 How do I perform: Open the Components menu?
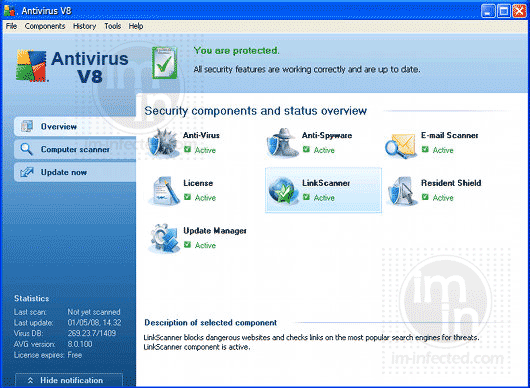[x=45, y=26]
